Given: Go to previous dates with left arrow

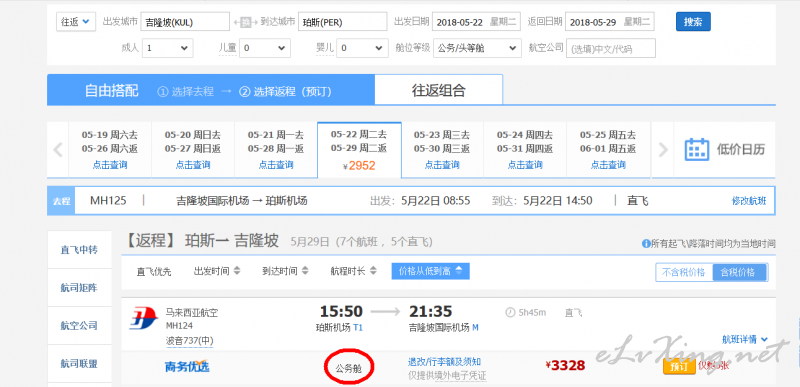Looking at the screenshot, I should [58, 150].
